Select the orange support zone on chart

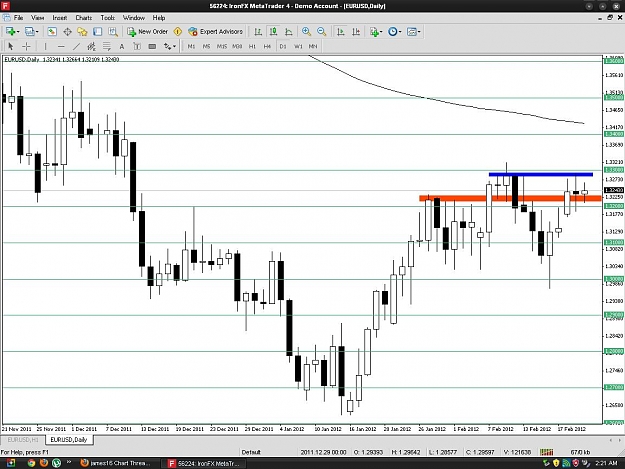click(510, 198)
